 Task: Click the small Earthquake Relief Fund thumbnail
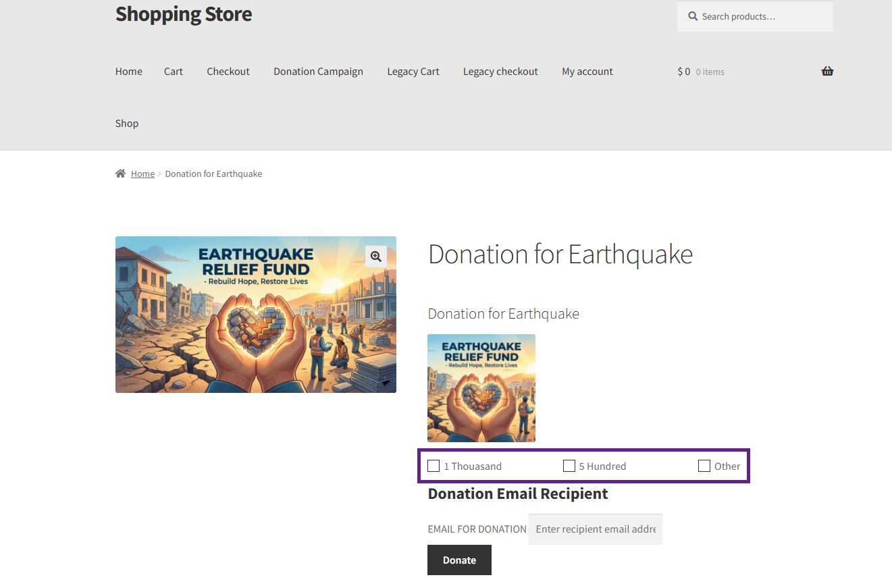481,388
